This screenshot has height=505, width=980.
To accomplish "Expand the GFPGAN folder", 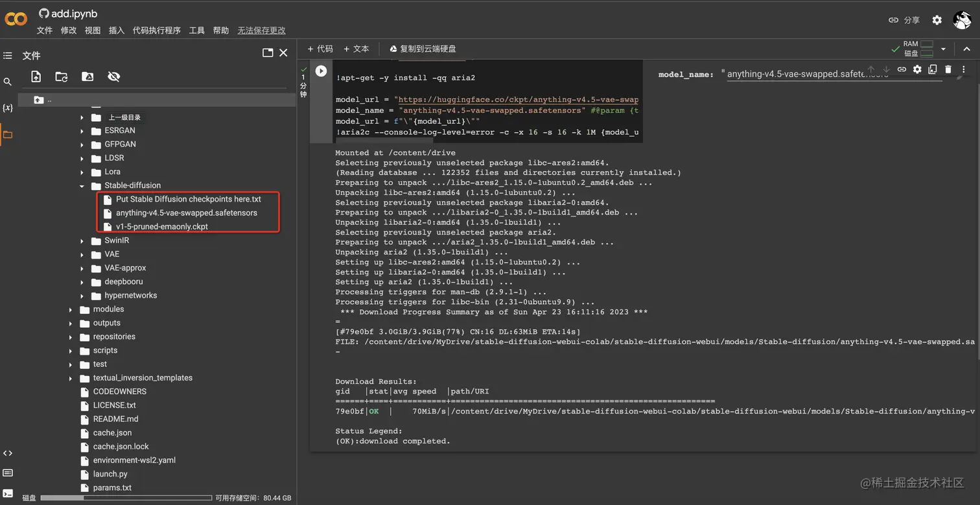I will click(82, 145).
